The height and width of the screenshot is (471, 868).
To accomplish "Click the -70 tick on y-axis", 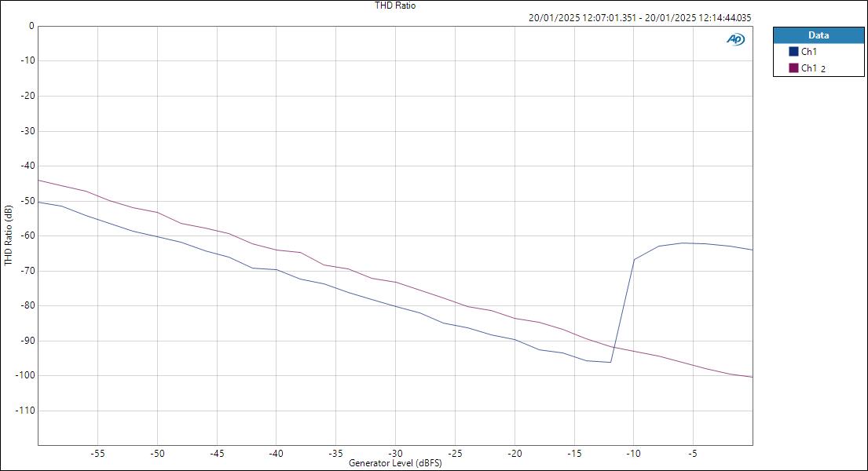I will [x=27, y=271].
